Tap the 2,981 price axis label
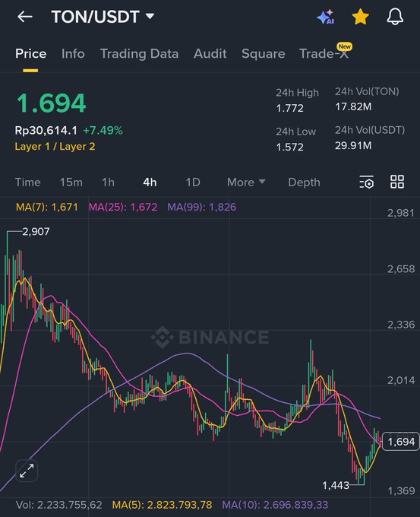 point(400,213)
